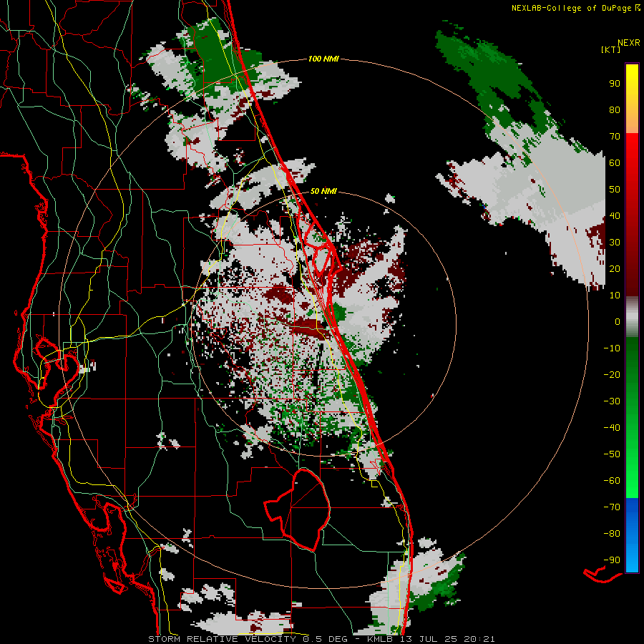Click the 40 value on velocity scale
This screenshot has width=644, height=644.
[x=615, y=215]
